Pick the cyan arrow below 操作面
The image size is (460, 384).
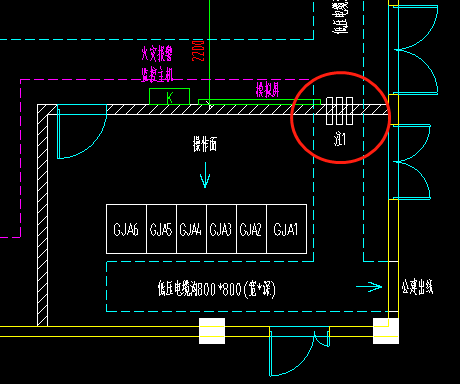(x=205, y=175)
